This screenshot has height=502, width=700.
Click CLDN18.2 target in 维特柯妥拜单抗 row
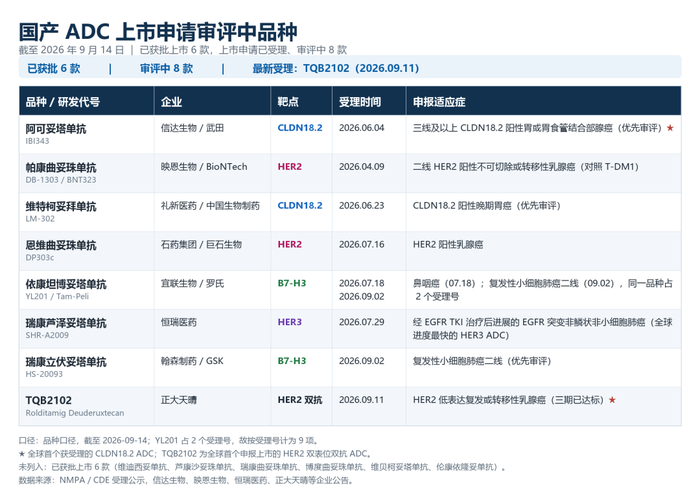(x=300, y=205)
